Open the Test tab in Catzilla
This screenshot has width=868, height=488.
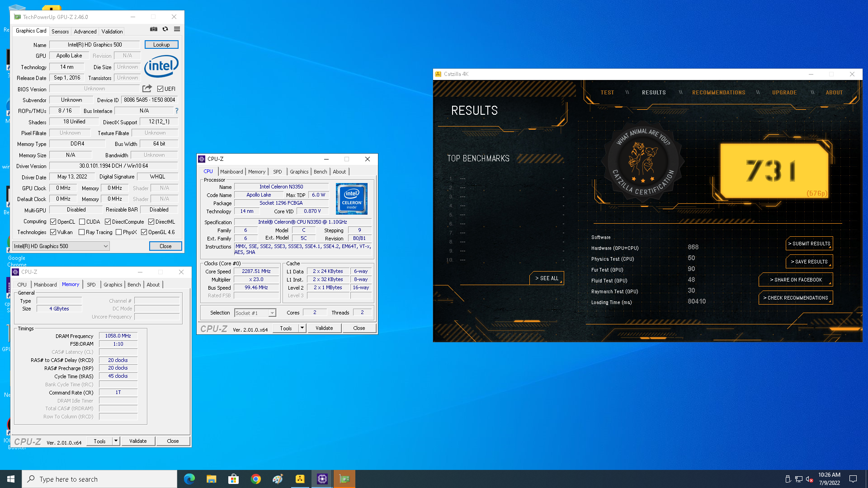[607, 93]
